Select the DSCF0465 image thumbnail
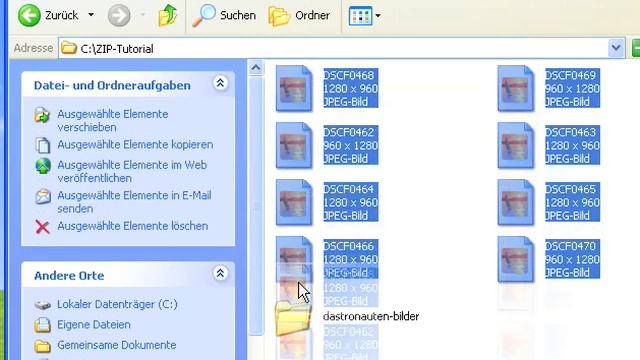This screenshot has width=640, height=360. (516, 203)
